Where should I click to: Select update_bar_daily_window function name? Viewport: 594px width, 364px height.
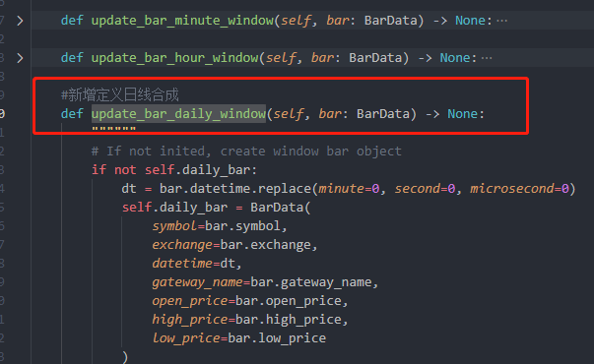point(178,114)
